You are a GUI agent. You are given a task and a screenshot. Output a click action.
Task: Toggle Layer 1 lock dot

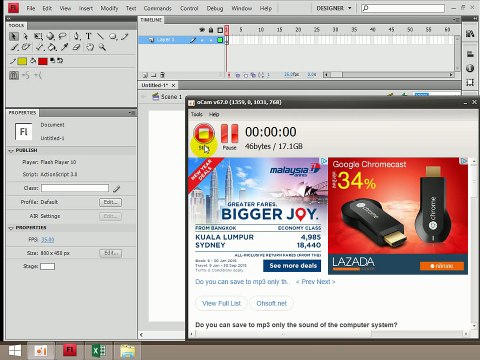pyautogui.click(x=211, y=40)
